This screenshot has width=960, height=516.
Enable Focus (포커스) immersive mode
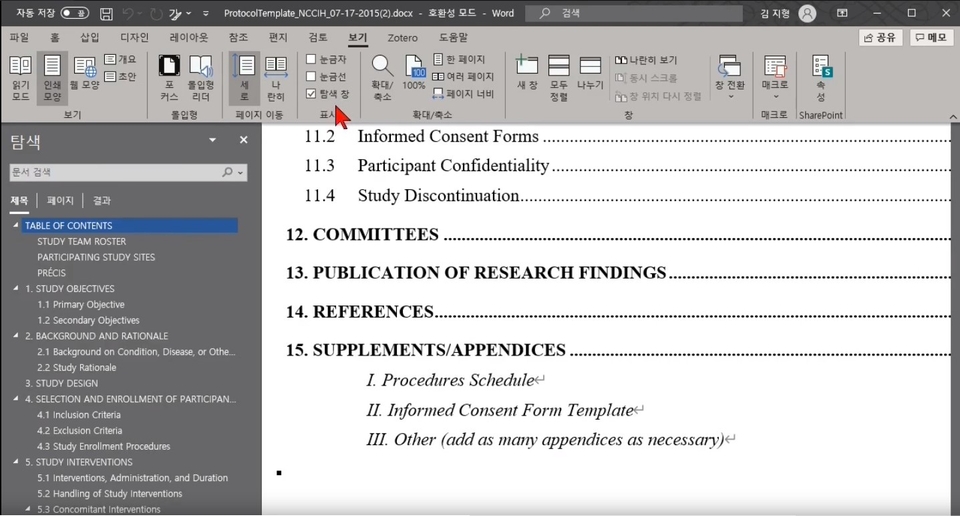pyautogui.click(x=169, y=78)
